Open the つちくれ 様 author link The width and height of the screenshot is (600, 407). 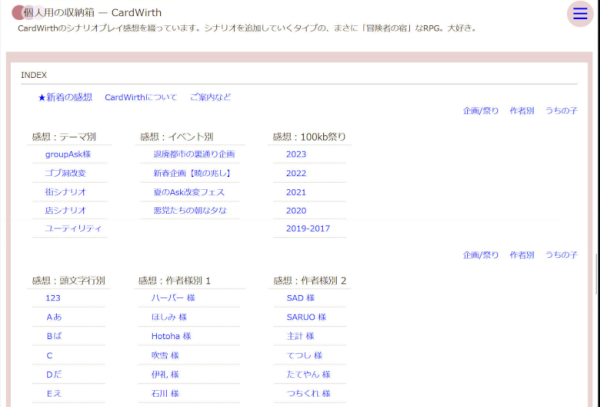[x=308, y=394]
